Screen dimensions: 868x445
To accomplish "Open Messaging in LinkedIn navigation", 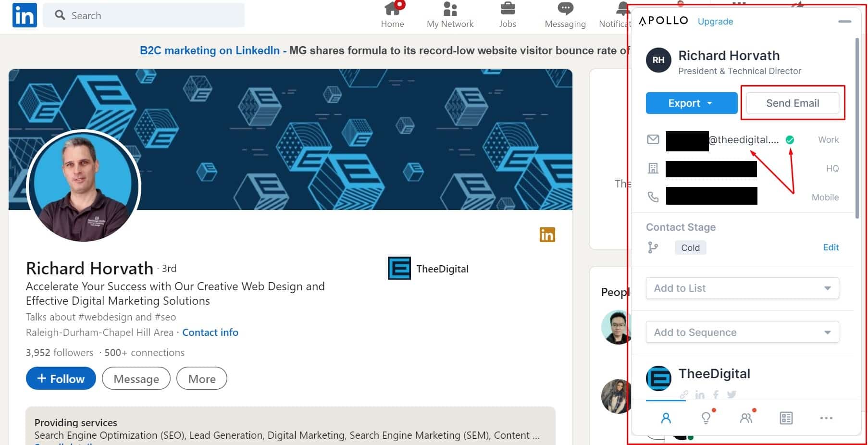I will pyautogui.click(x=565, y=15).
